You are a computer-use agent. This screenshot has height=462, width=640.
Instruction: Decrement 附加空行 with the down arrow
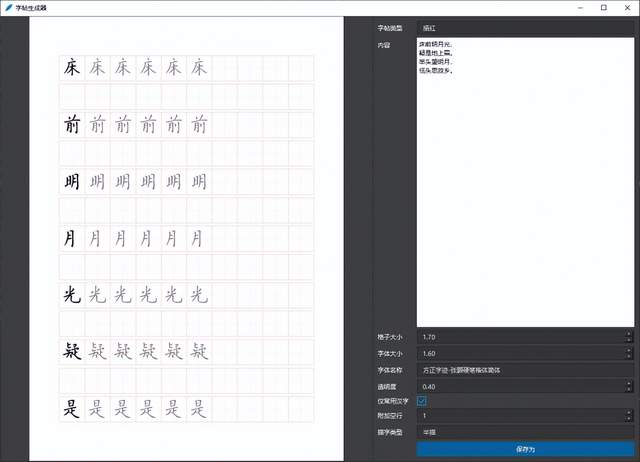(629, 419)
